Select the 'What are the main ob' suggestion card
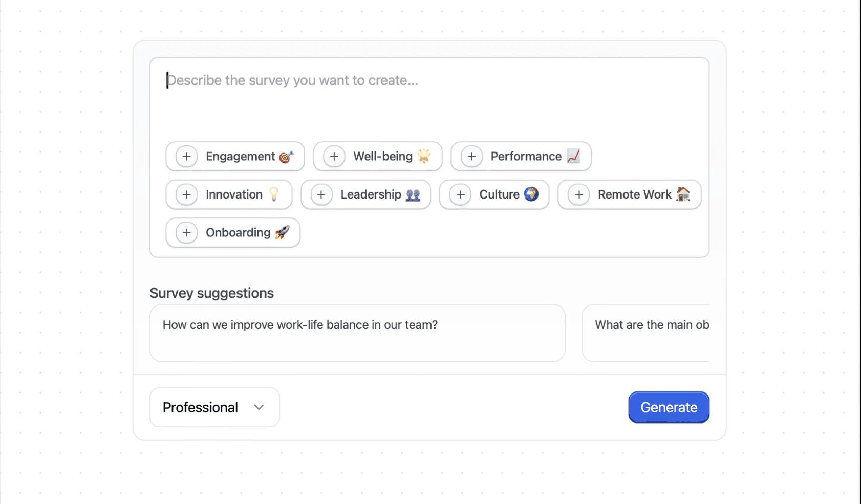This screenshot has height=504, width=861. (x=646, y=333)
